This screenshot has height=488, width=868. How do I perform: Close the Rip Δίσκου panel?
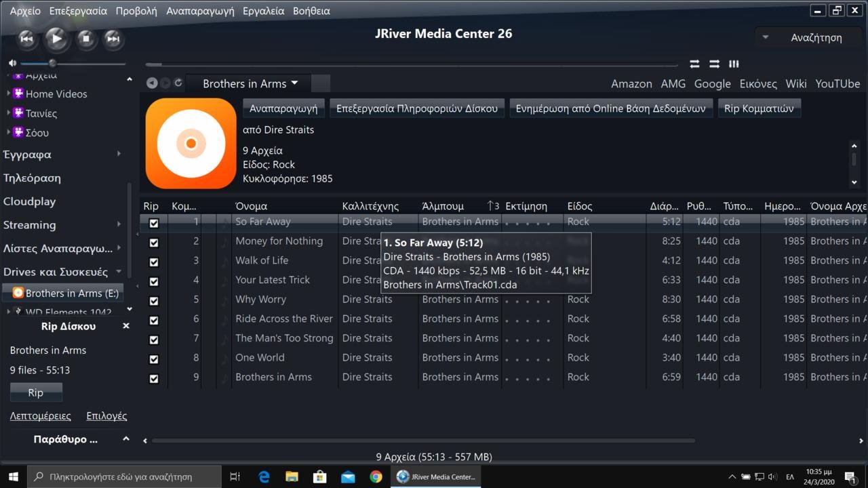pos(125,326)
